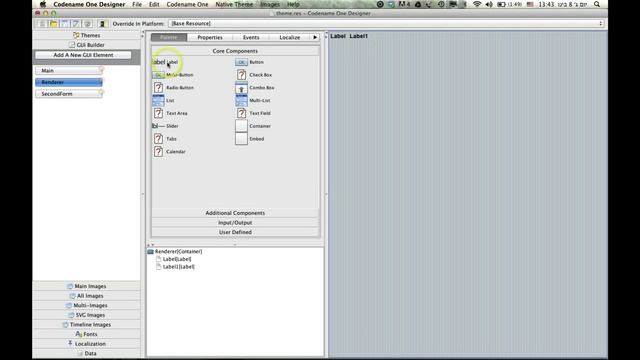
Task: Open the Fonts sidebar section
Action: click(87, 334)
